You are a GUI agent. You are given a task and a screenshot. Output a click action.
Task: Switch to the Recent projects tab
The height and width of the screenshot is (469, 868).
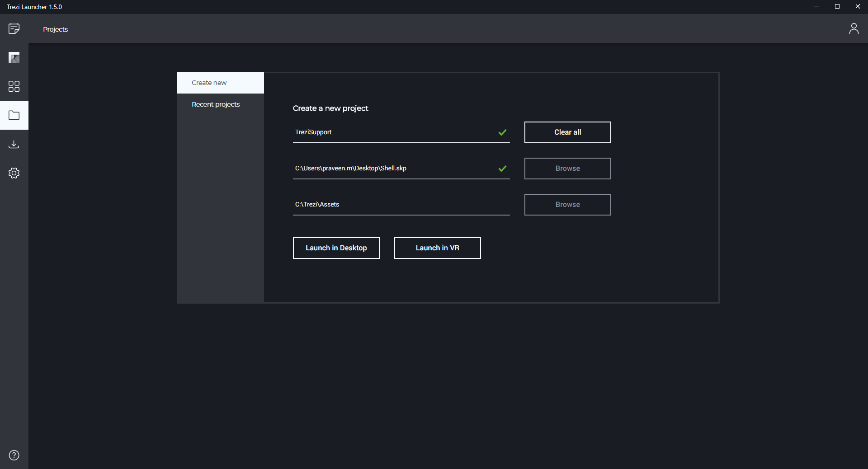[x=221, y=104]
